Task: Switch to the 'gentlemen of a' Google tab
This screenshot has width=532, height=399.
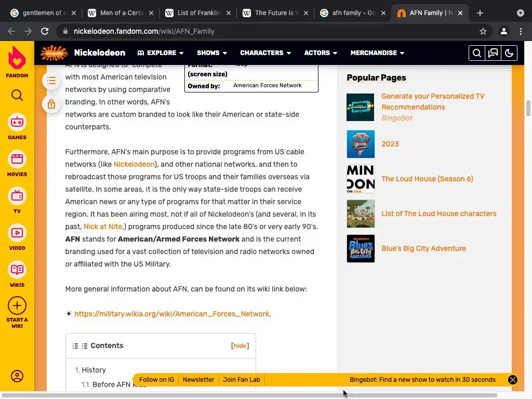Action: (43, 13)
